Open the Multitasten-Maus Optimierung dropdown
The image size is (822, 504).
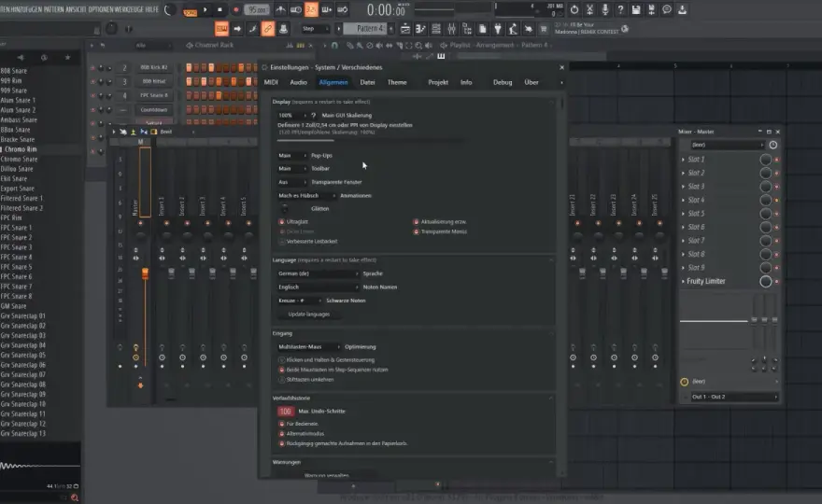pos(309,347)
